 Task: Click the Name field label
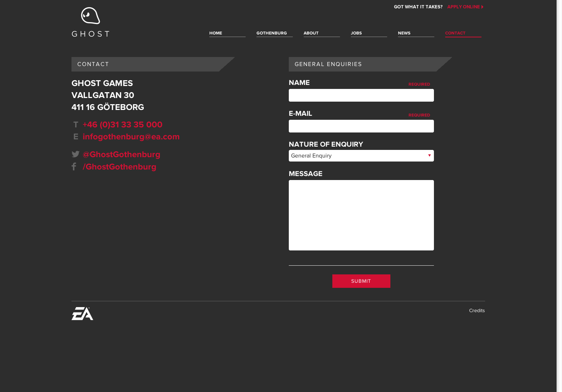pyautogui.click(x=299, y=83)
